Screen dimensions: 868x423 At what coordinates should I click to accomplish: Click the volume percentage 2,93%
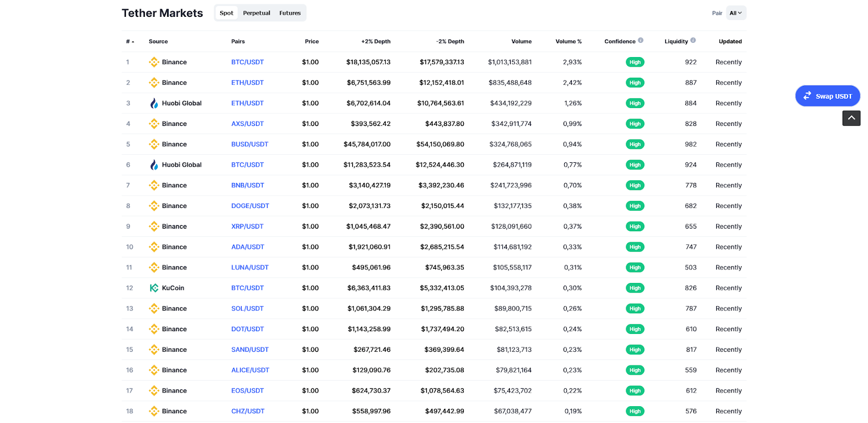click(572, 62)
